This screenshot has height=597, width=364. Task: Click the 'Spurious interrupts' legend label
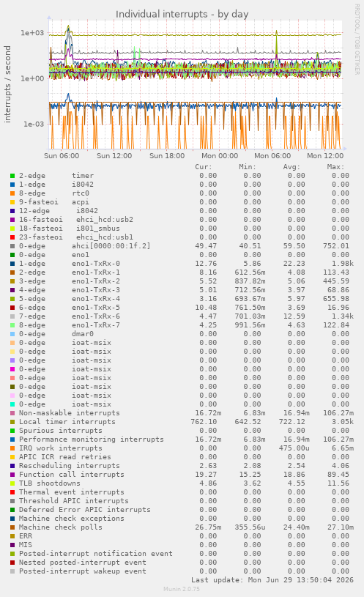coord(61,431)
